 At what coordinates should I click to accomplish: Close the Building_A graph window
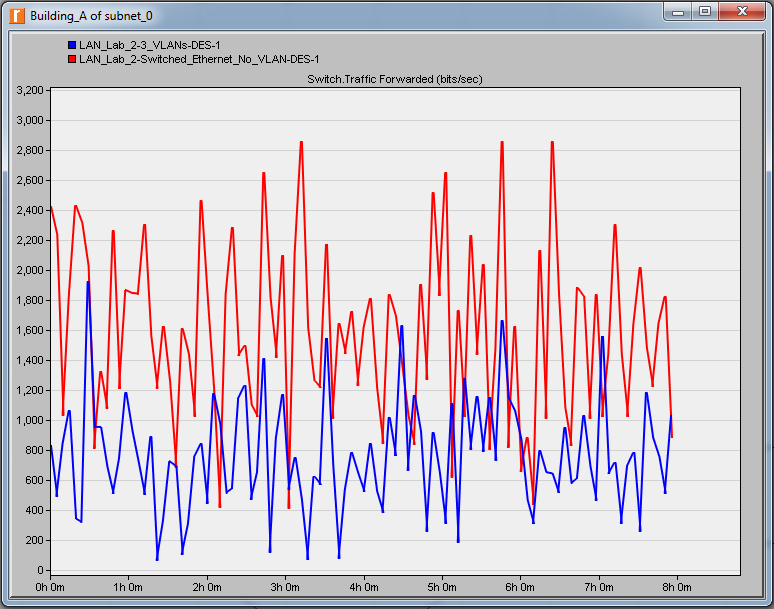pos(742,11)
